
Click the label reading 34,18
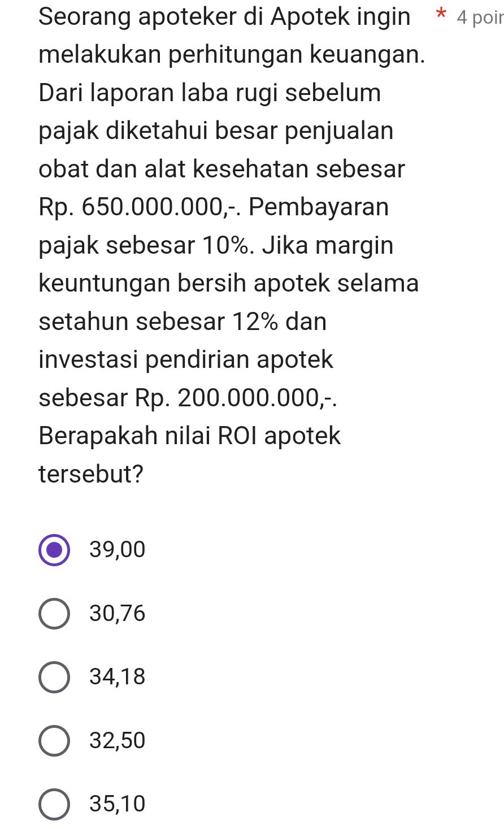(x=117, y=676)
